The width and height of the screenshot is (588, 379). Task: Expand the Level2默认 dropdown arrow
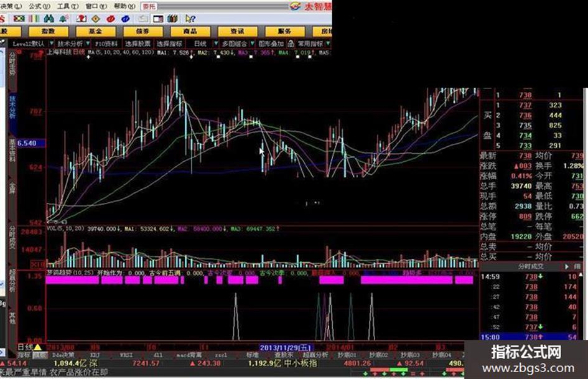click(x=52, y=44)
